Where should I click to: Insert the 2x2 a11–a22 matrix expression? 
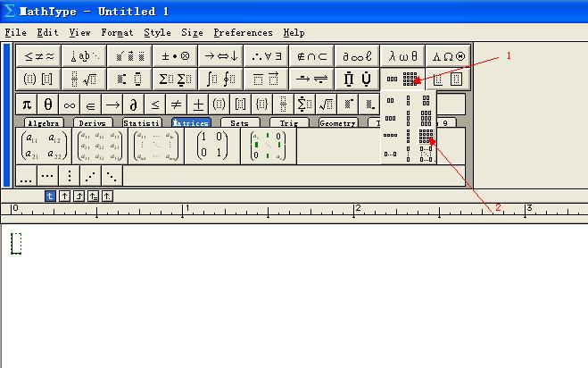pos(44,146)
